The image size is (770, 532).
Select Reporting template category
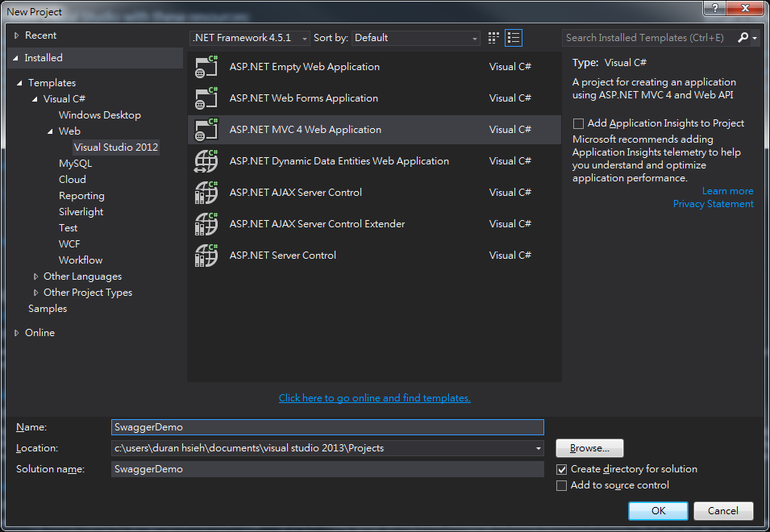81,196
